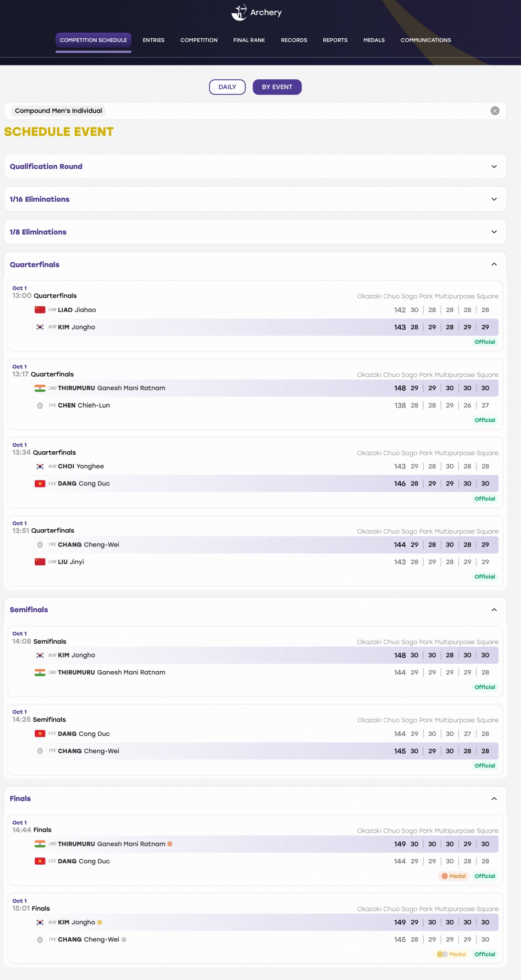Open the Records tab
Screen dimensions: 521x980
[294, 40]
